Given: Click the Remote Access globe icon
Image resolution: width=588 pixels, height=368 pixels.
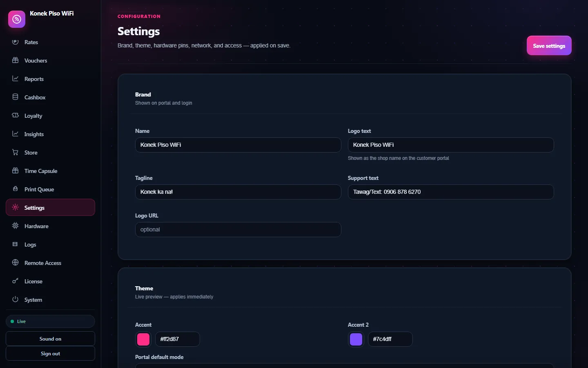Looking at the screenshot, I should click(x=16, y=263).
